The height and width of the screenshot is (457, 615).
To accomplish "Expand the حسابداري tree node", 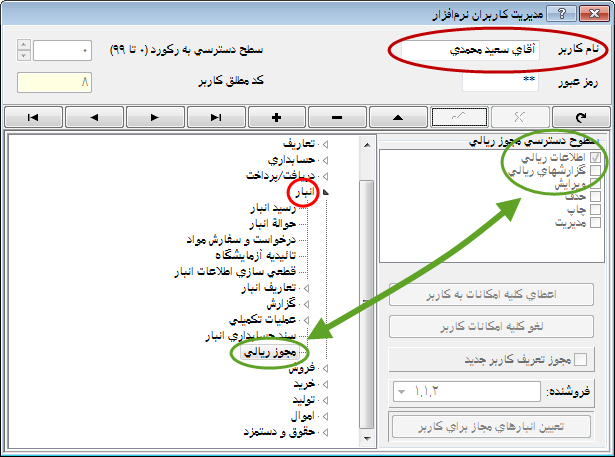I will tap(325, 160).
